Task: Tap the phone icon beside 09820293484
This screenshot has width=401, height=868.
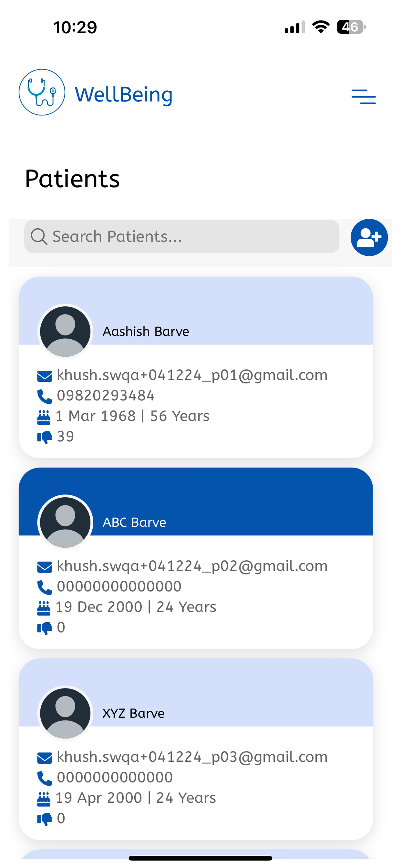Action: (45, 397)
